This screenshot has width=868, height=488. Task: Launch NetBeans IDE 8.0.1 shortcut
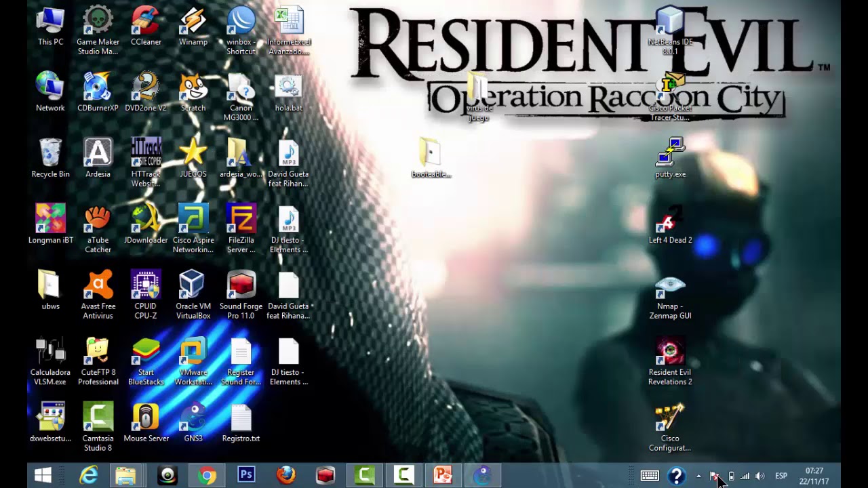670,30
